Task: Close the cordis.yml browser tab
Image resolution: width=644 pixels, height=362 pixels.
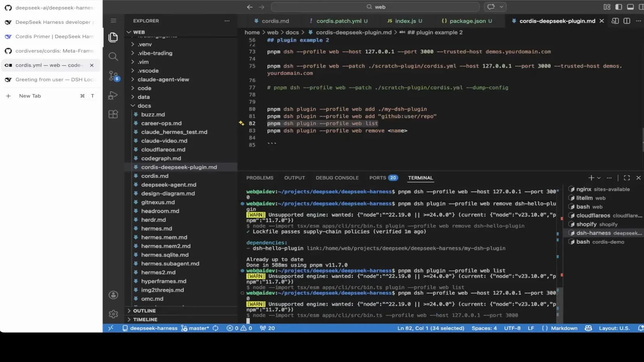Action: (92, 65)
